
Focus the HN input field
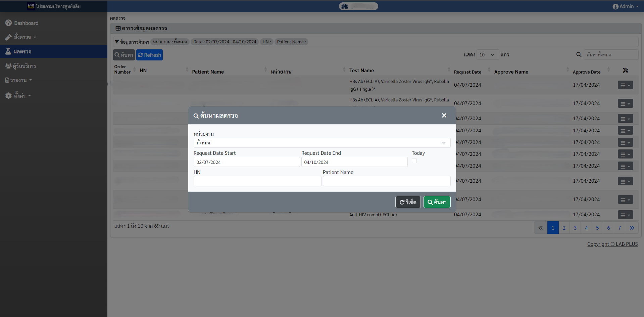click(x=257, y=181)
